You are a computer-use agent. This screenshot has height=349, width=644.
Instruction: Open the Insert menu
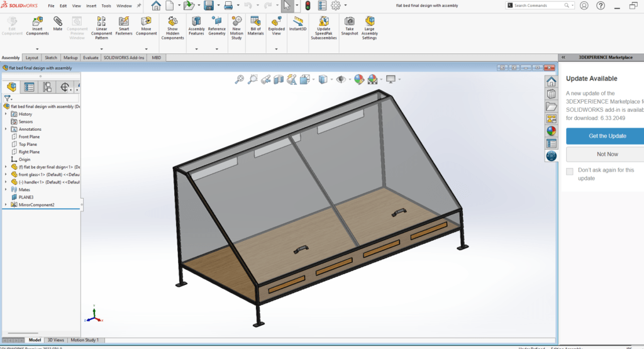pyautogui.click(x=91, y=6)
